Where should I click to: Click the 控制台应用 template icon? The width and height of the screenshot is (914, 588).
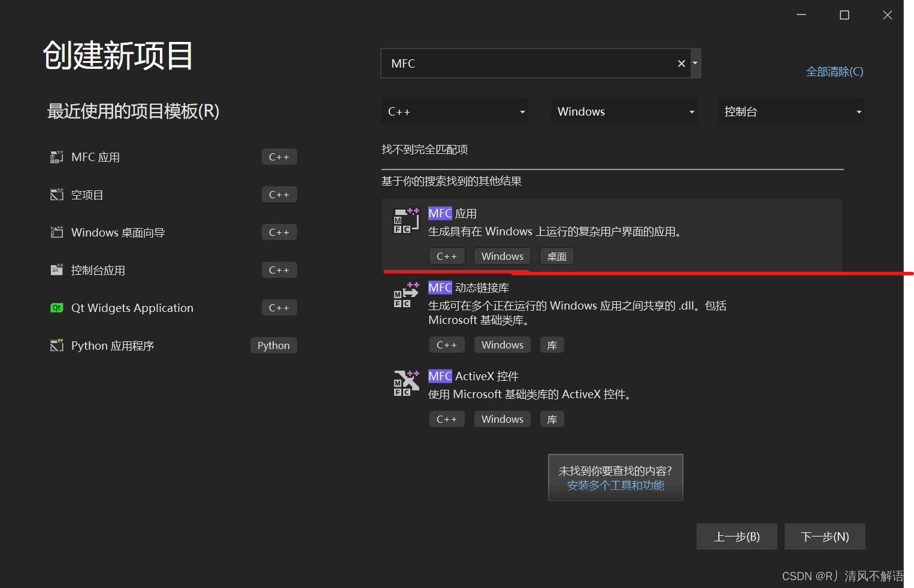56,269
